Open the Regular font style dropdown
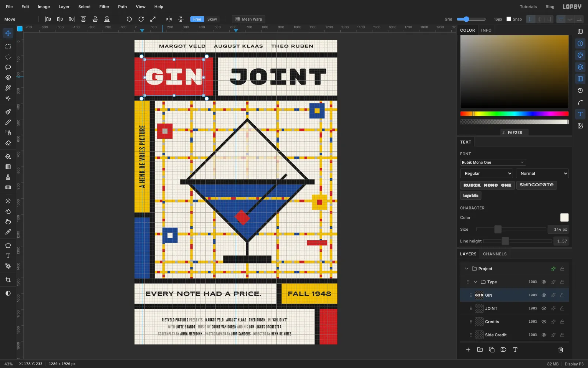Viewport: 588px width, 368px height. pos(487,173)
